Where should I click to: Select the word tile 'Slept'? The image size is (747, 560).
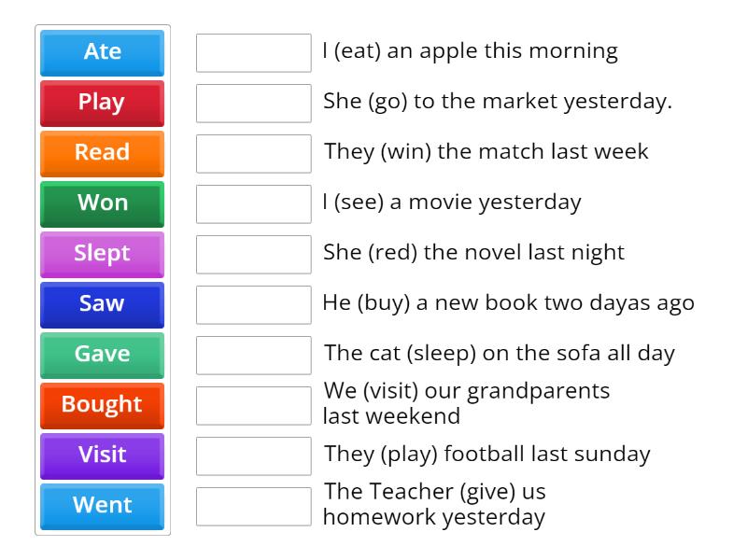click(101, 254)
